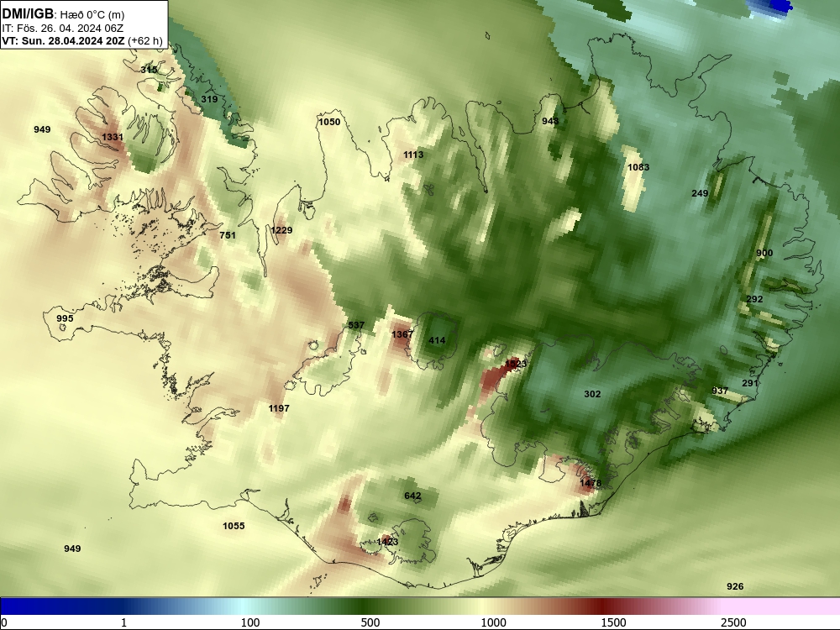Click the map value 1423
This screenshot has width=840, height=630.
click(x=387, y=542)
